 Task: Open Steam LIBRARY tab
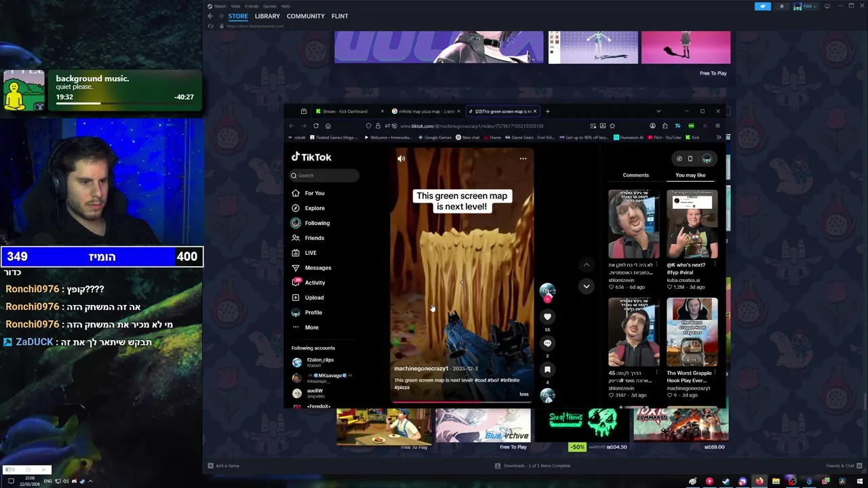pyautogui.click(x=267, y=16)
